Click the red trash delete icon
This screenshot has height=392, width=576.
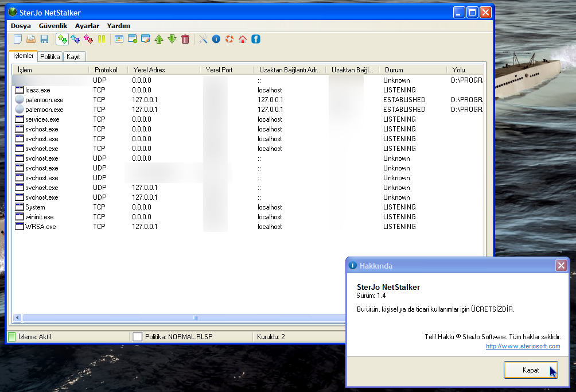pos(185,39)
